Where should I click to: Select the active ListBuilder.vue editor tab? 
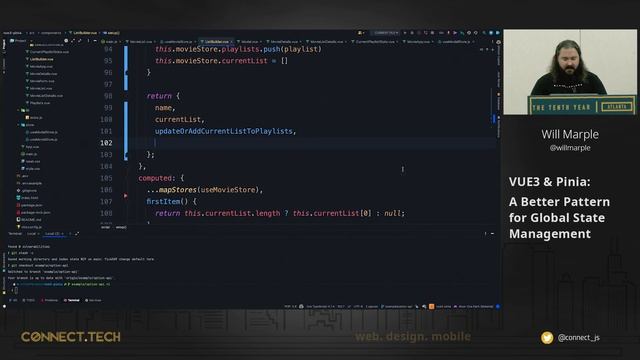[x=215, y=42]
